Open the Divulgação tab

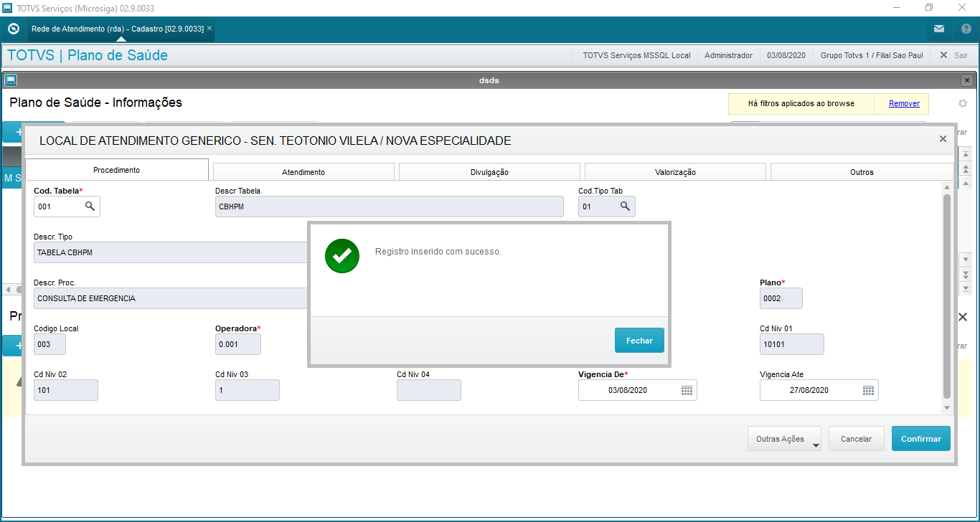tap(489, 172)
